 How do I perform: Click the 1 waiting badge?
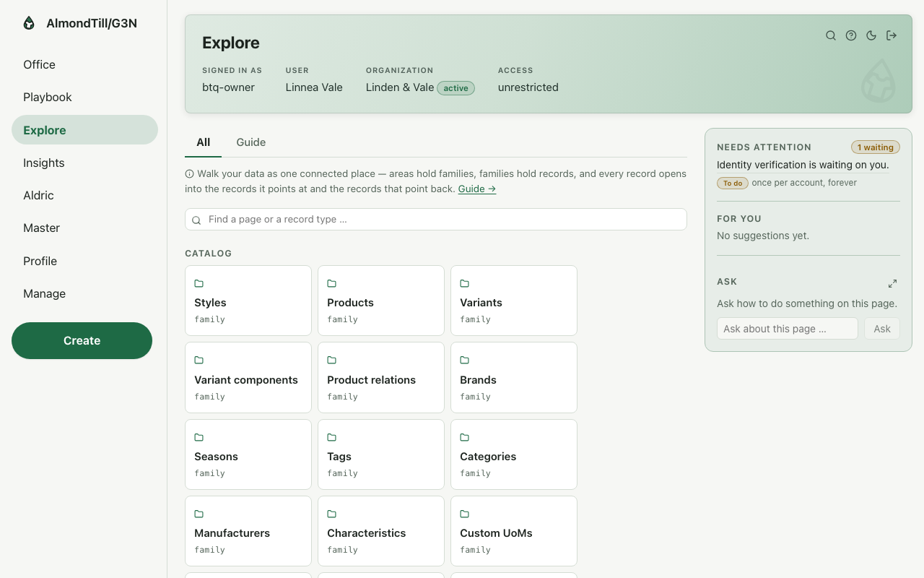(876, 147)
